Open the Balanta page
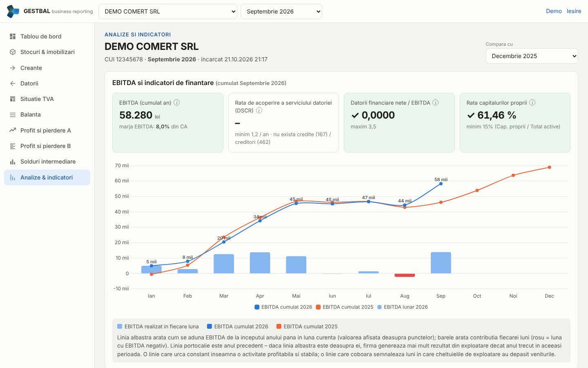588x368 pixels. point(47,115)
